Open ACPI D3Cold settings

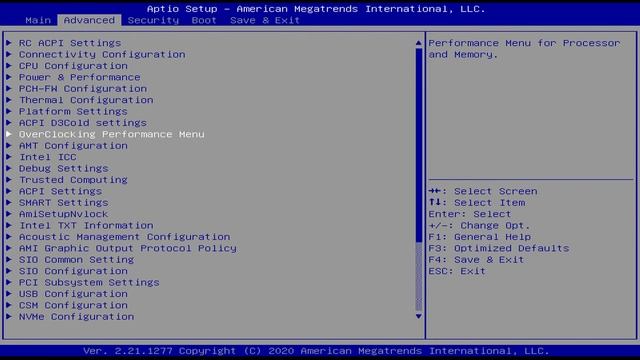[x=83, y=123]
